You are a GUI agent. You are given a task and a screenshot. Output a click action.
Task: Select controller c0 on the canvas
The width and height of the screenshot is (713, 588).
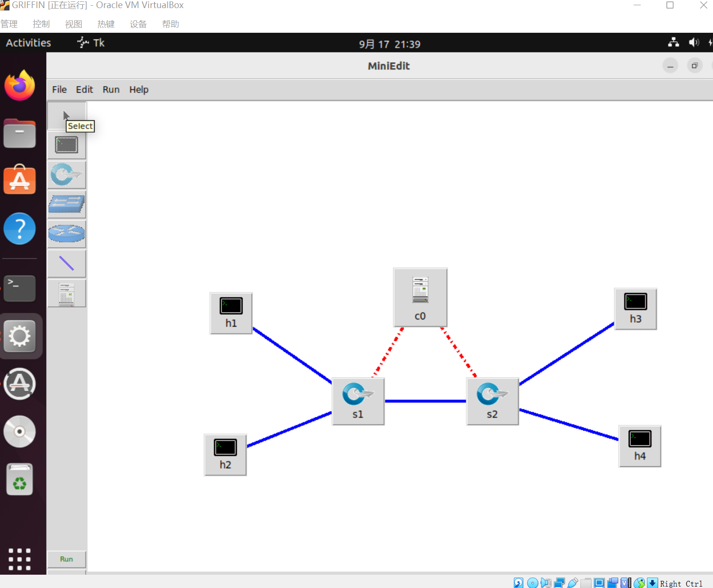420,298
